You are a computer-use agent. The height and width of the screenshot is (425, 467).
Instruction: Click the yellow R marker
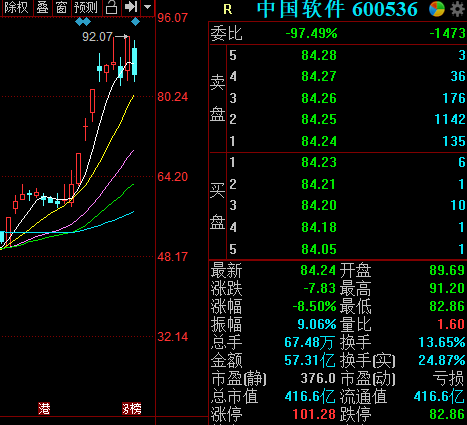pyautogui.click(x=227, y=9)
